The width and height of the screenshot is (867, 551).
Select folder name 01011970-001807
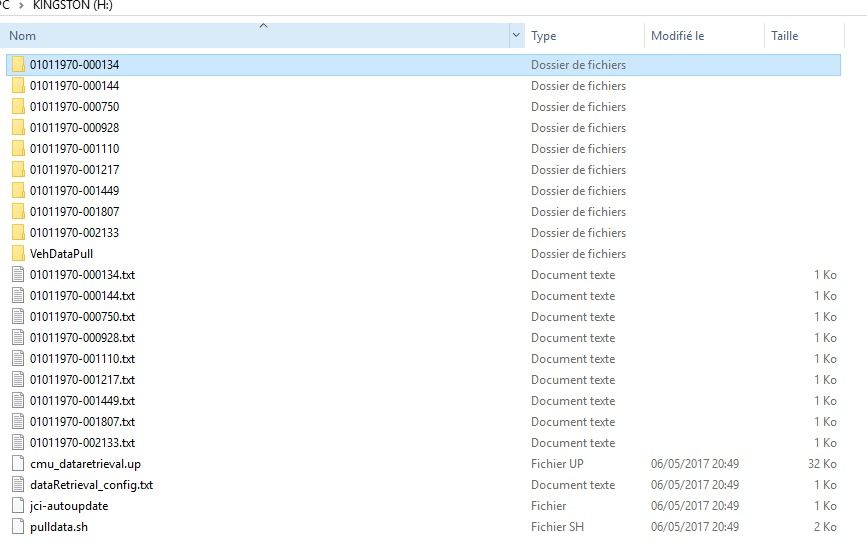point(75,212)
